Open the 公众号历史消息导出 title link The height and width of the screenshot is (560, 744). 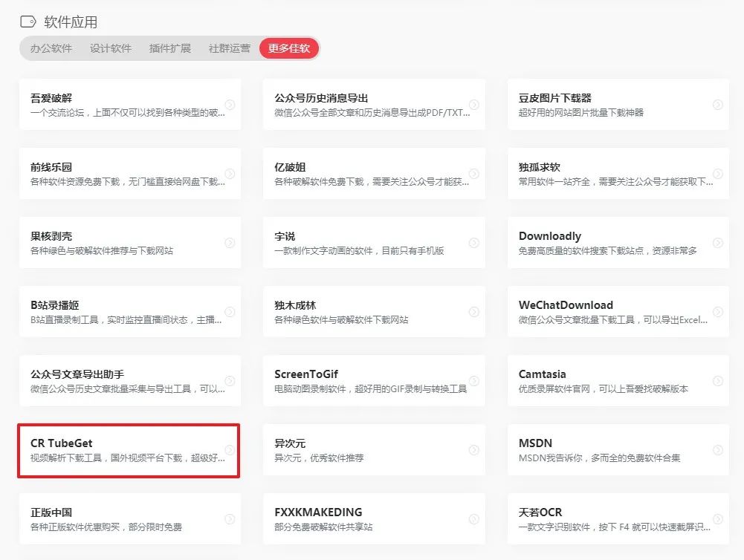[321, 98]
